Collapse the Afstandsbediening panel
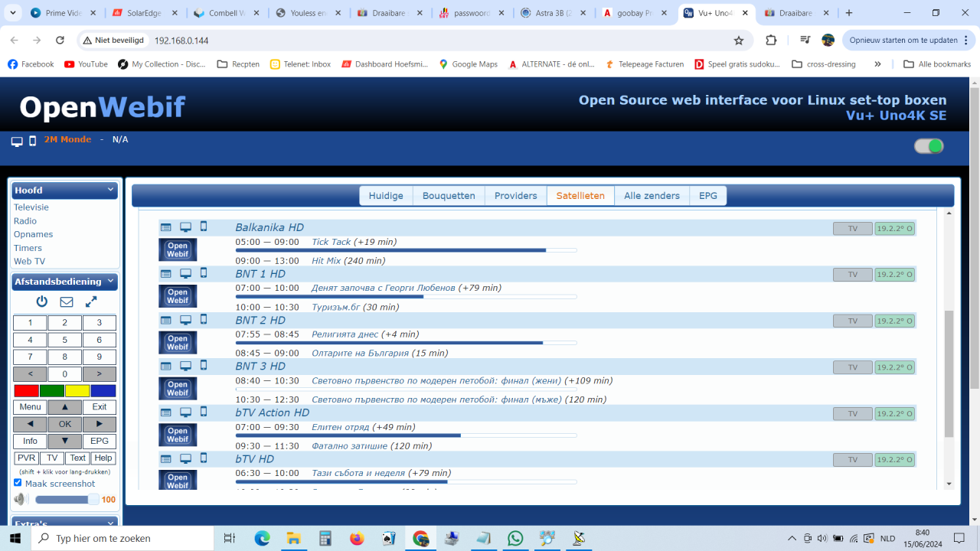980x551 pixels. point(110,282)
